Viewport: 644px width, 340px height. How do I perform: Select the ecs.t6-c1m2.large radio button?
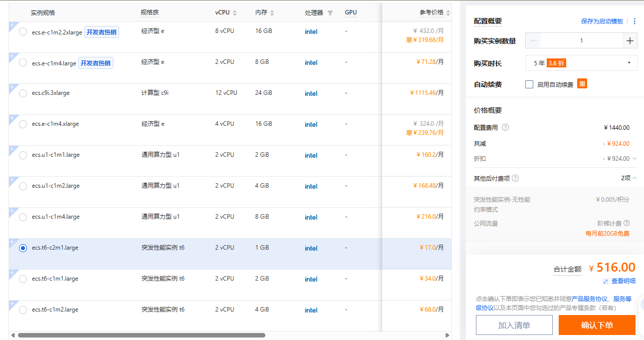[x=23, y=310]
